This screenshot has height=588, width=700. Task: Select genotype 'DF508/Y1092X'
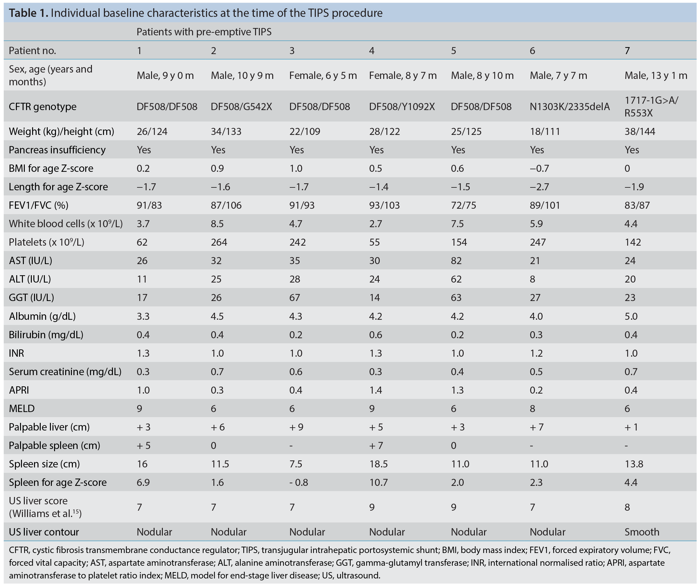point(402,106)
